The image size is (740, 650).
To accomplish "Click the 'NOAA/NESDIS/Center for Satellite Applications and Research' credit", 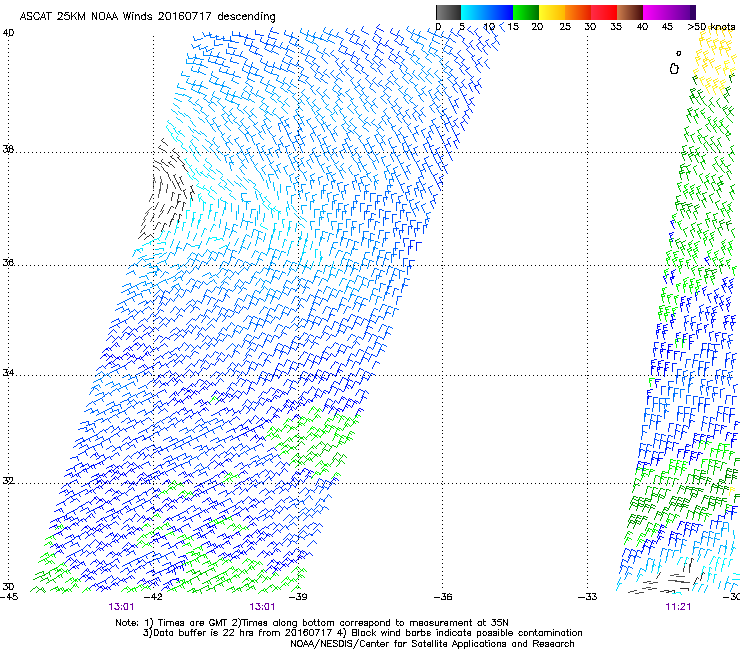I will pos(432,644).
